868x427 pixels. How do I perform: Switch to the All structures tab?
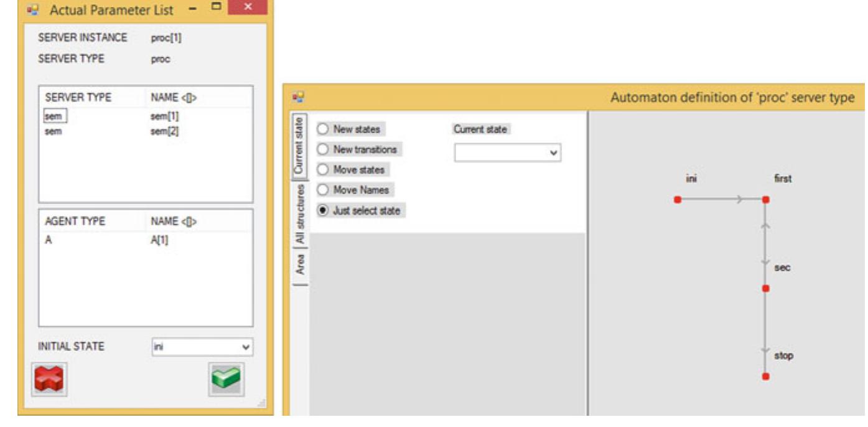pyautogui.click(x=300, y=215)
